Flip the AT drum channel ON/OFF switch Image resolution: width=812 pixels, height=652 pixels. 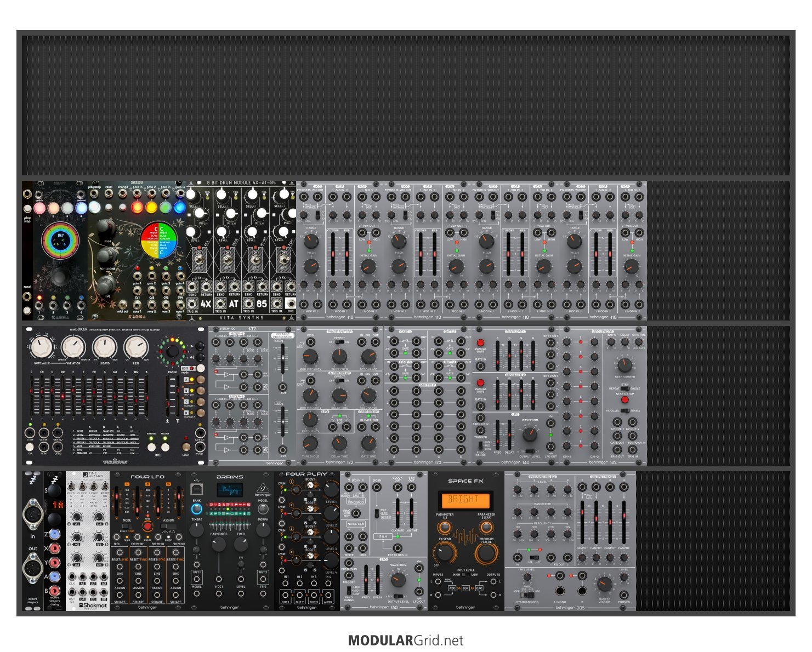(x=228, y=260)
